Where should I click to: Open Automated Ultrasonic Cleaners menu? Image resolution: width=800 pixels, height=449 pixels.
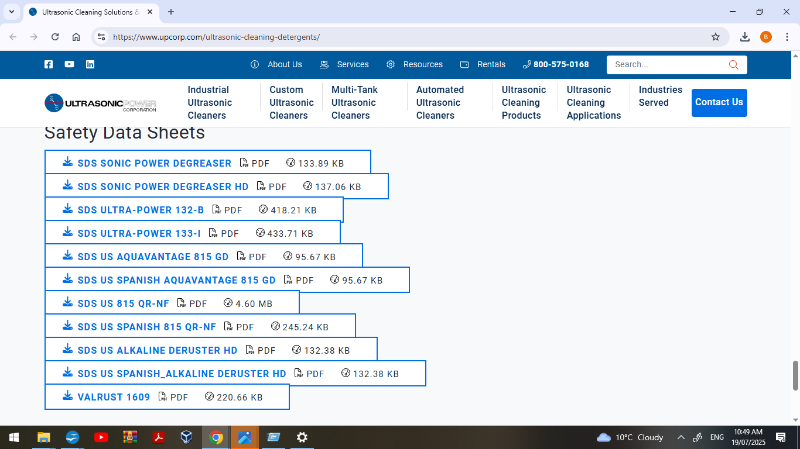click(440, 103)
